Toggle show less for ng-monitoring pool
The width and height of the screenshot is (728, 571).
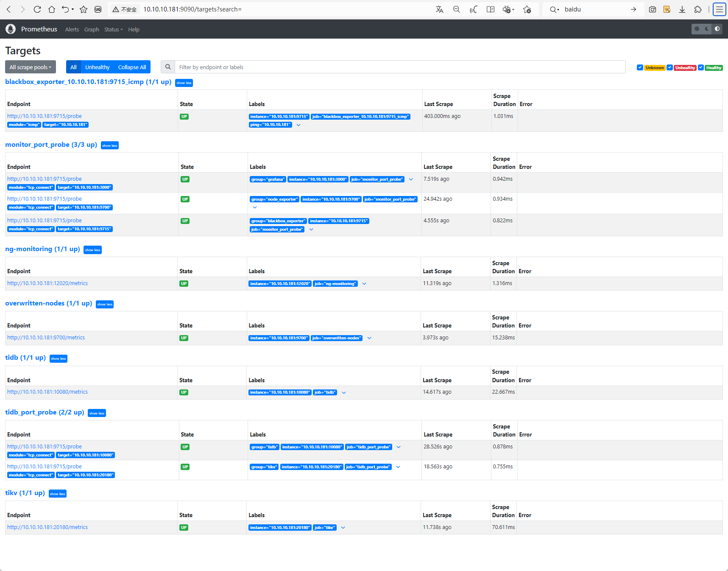pos(92,250)
